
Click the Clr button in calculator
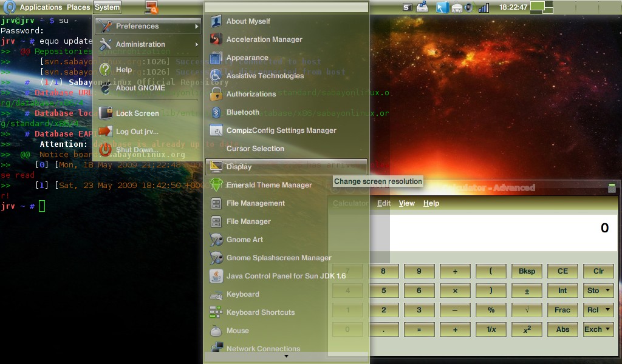tap(598, 271)
